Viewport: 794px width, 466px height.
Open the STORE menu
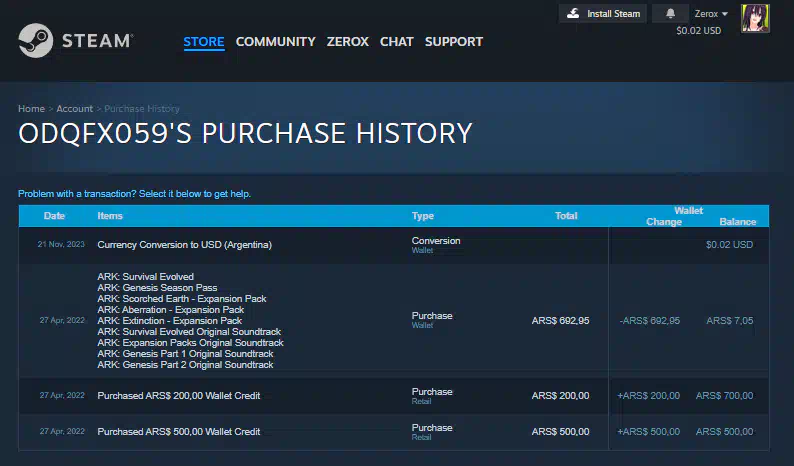pyautogui.click(x=204, y=42)
